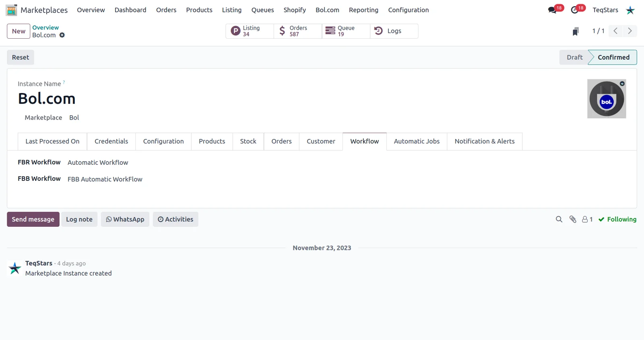
Task: Open the Queues menu
Action: 262,10
